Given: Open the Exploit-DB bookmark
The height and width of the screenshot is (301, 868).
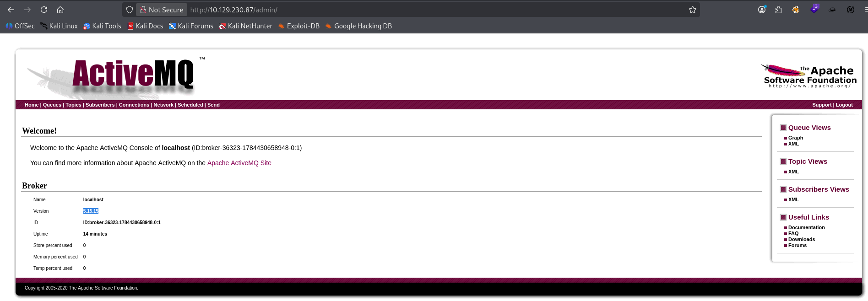Looking at the screenshot, I should (298, 26).
